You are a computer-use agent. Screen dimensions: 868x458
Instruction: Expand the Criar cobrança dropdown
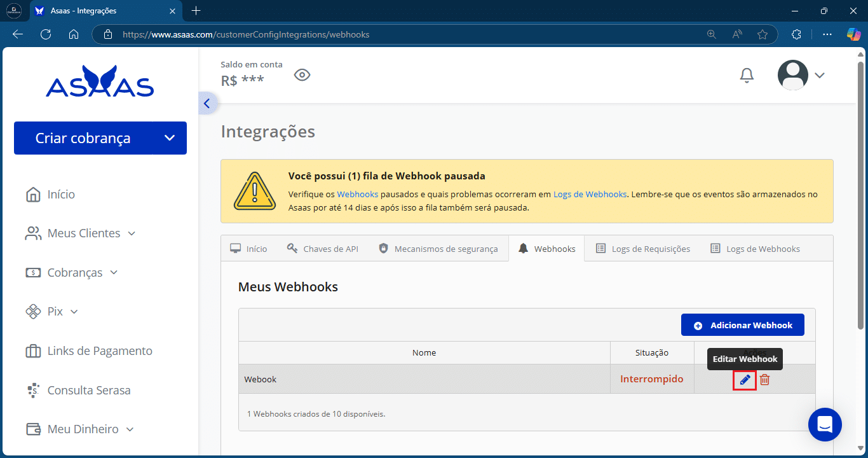click(x=169, y=138)
